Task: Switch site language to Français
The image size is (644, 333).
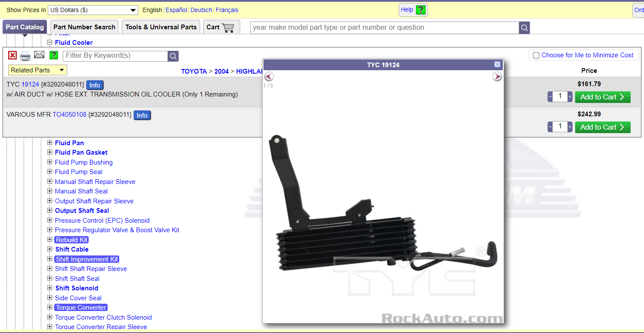Action: (x=227, y=10)
